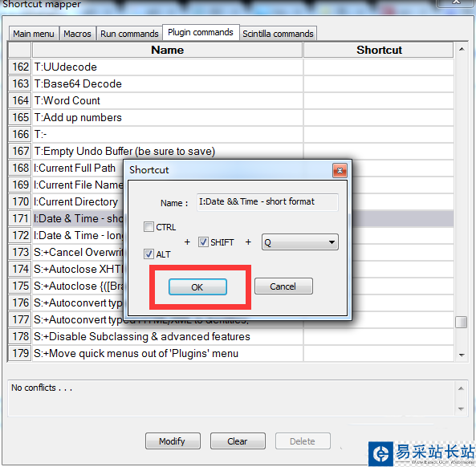476x467 pixels.
Task: Click the Shortcut column header
Action: pos(379,50)
